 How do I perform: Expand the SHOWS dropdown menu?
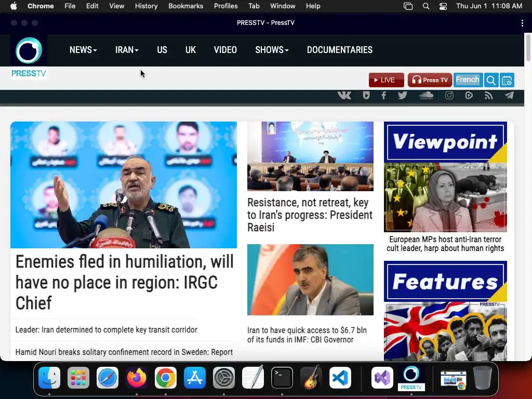pos(272,50)
